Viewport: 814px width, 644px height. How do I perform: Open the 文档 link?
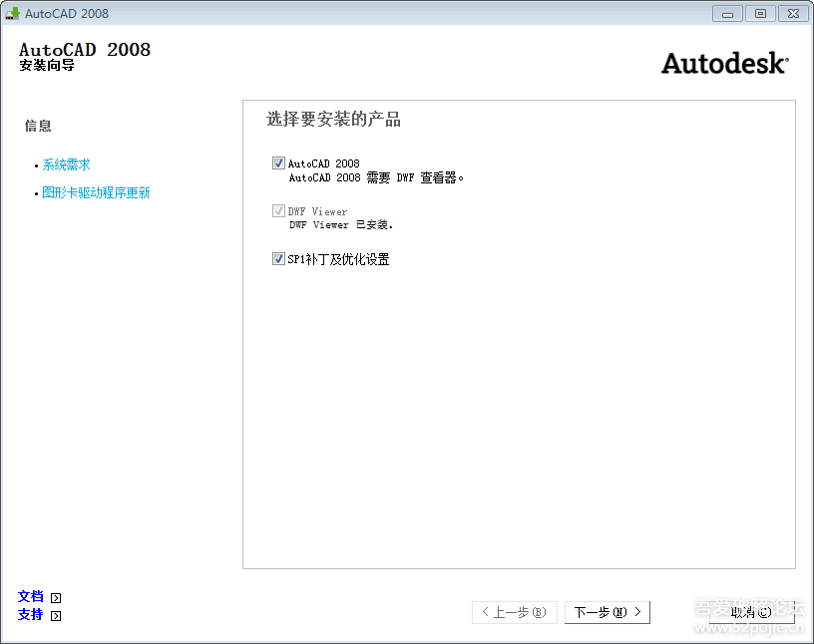click(x=31, y=597)
